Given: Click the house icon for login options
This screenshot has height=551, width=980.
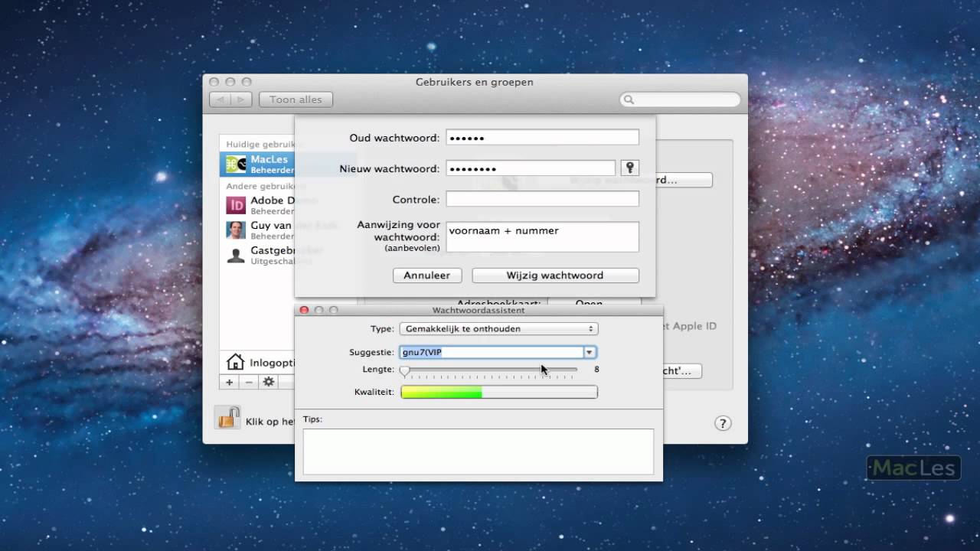Looking at the screenshot, I should pyautogui.click(x=235, y=362).
